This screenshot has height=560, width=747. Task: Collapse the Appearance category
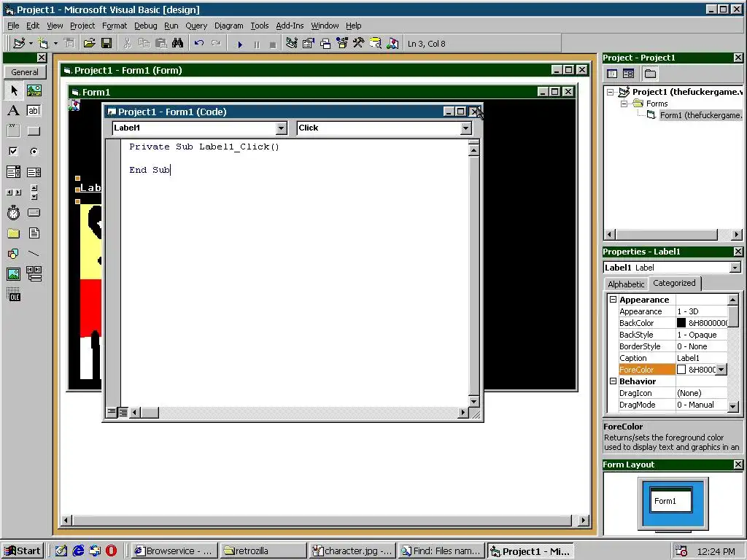(613, 300)
